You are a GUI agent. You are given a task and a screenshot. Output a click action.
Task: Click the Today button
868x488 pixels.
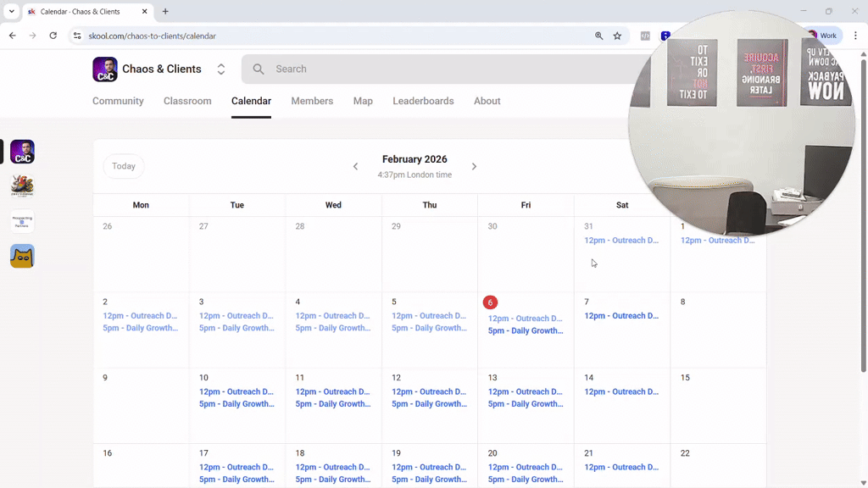(123, 166)
